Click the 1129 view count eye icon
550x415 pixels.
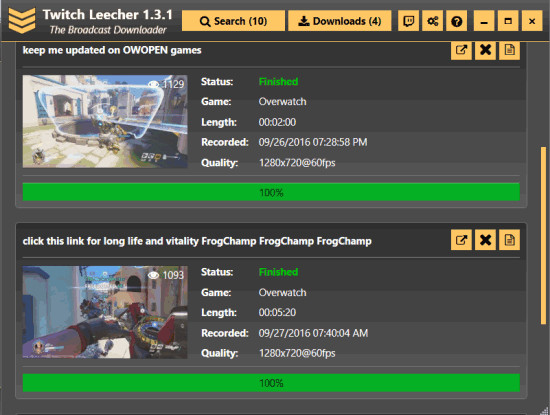153,84
